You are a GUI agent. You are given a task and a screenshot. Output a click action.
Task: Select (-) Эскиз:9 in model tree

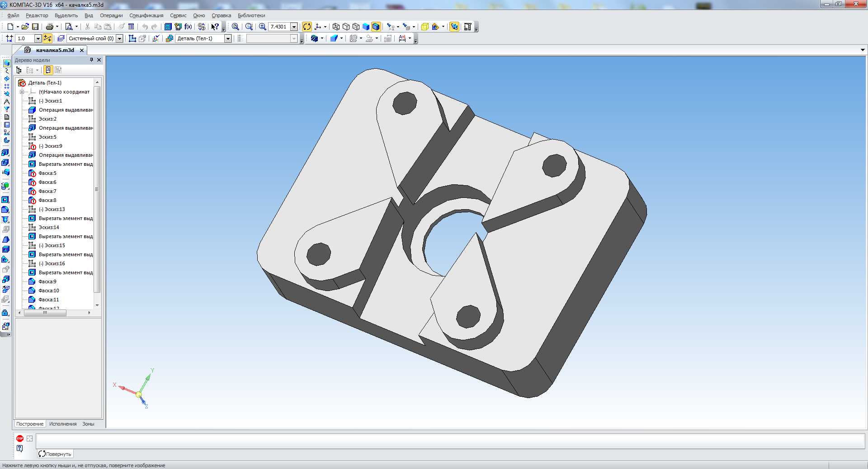point(50,146)
